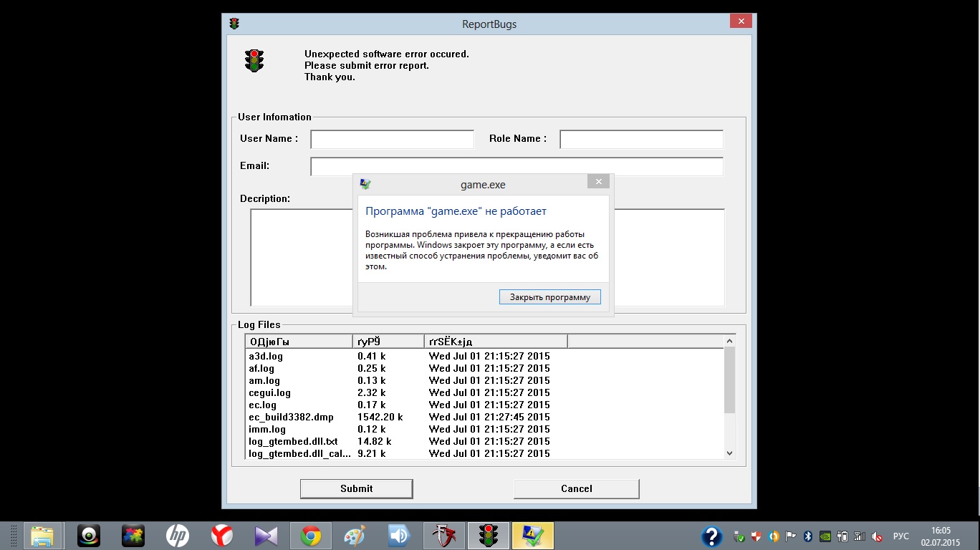
Task: Open the orange circle tray icon
Action: pos(774,536)
